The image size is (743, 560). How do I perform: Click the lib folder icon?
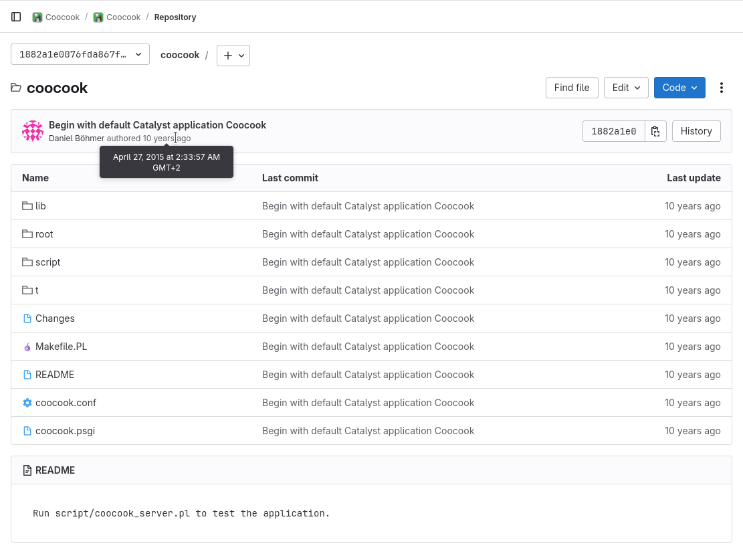pos(27,206)
